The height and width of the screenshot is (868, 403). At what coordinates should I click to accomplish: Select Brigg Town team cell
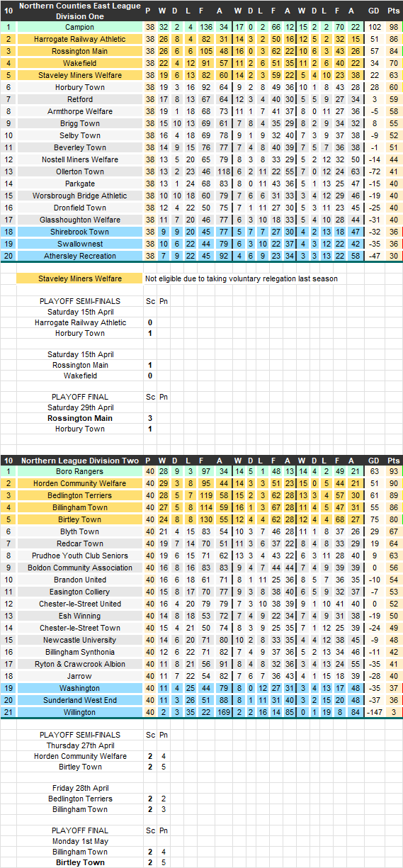pos(79,123)
